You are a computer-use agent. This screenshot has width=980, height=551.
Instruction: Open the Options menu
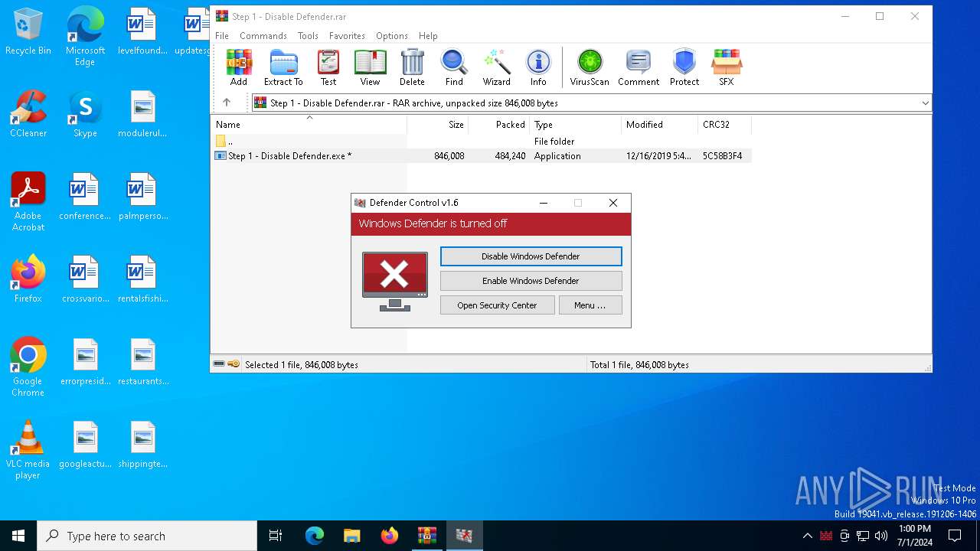(x=392, y=36)
